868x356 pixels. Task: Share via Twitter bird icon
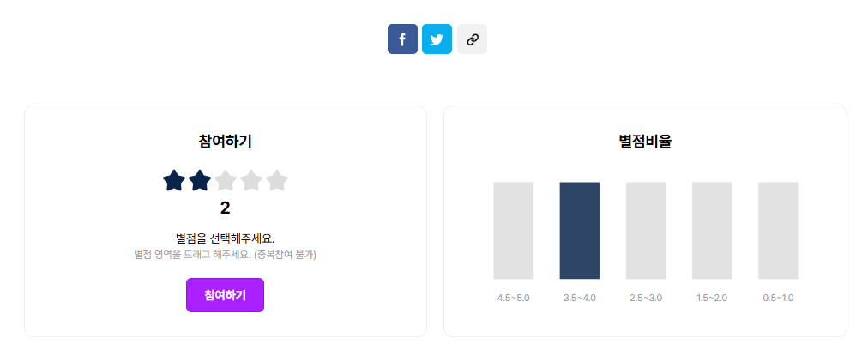(x=437, y=39)
